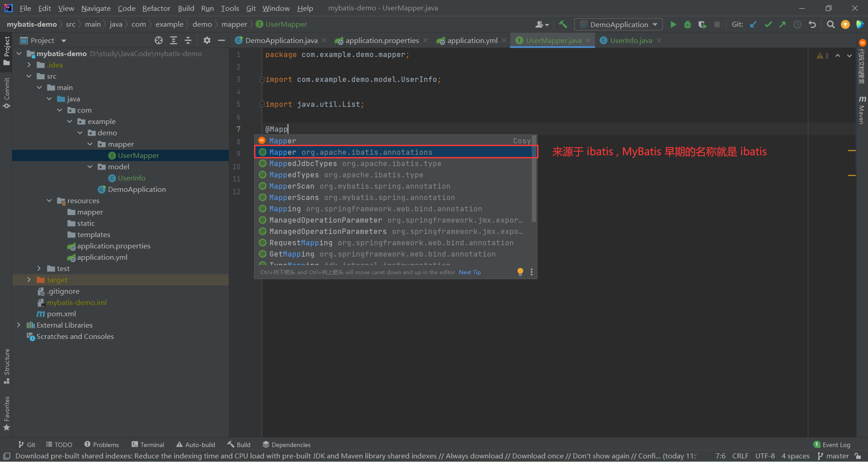
Task: Click Next Tip link in popup
Action: coord(470,272)
